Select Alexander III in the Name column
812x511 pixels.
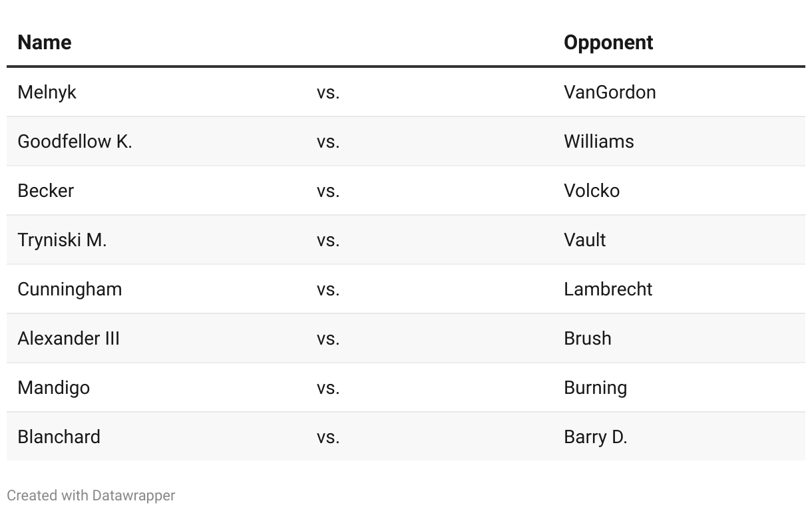pos(69,338)
